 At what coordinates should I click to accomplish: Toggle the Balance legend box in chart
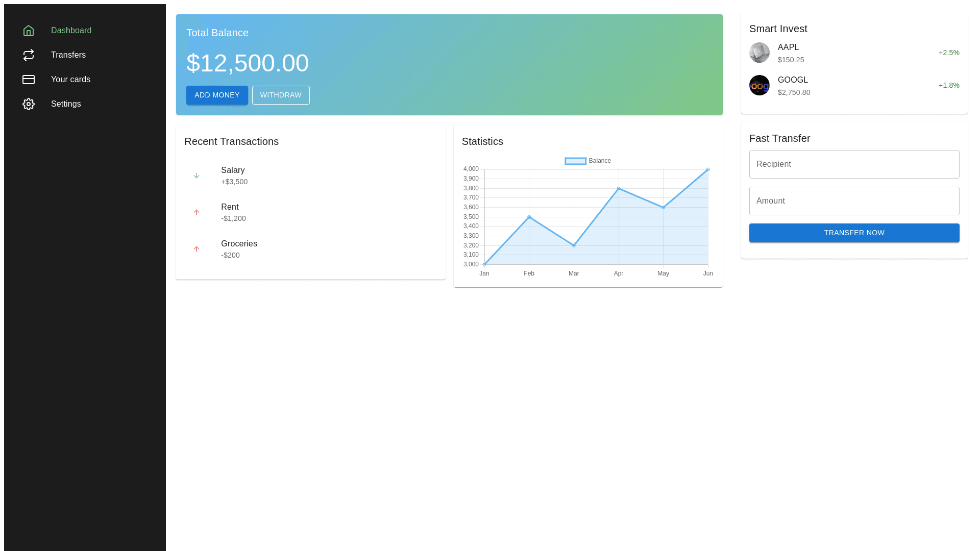(x=575, y=161)
